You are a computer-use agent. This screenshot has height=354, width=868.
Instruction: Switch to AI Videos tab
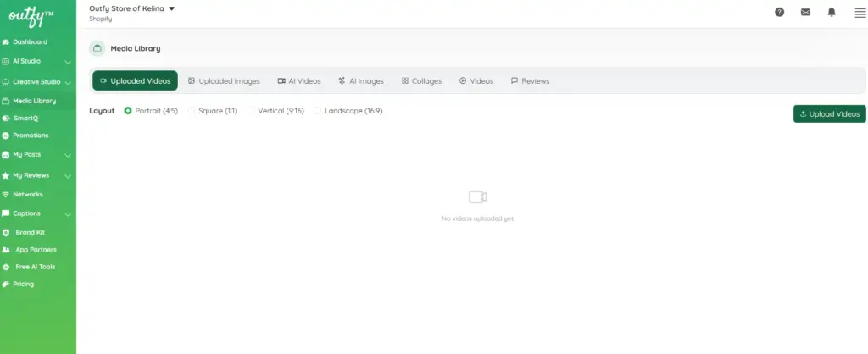[x=299, y=80]
